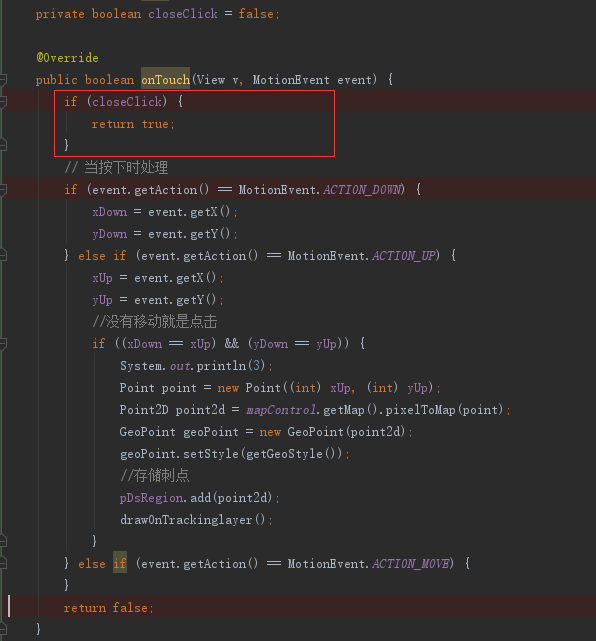Click the highlighted onTouch method name
596x641 pixels.
tap(166, 79)
